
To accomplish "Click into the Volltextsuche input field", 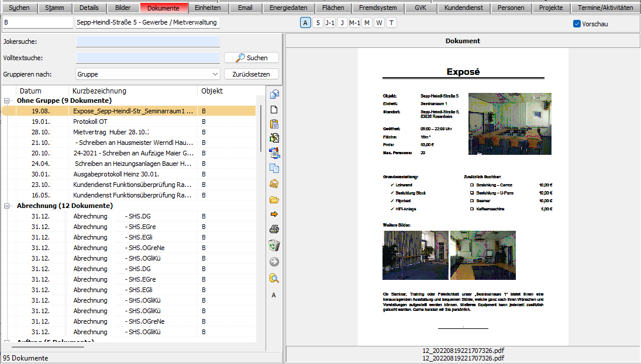I will coord(147,58).
